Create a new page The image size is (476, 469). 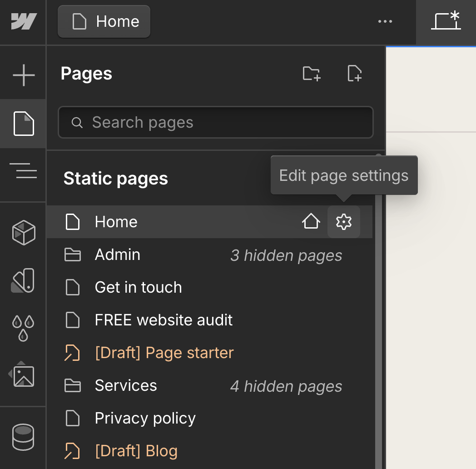pyautogui.click(x=355, y=74)
